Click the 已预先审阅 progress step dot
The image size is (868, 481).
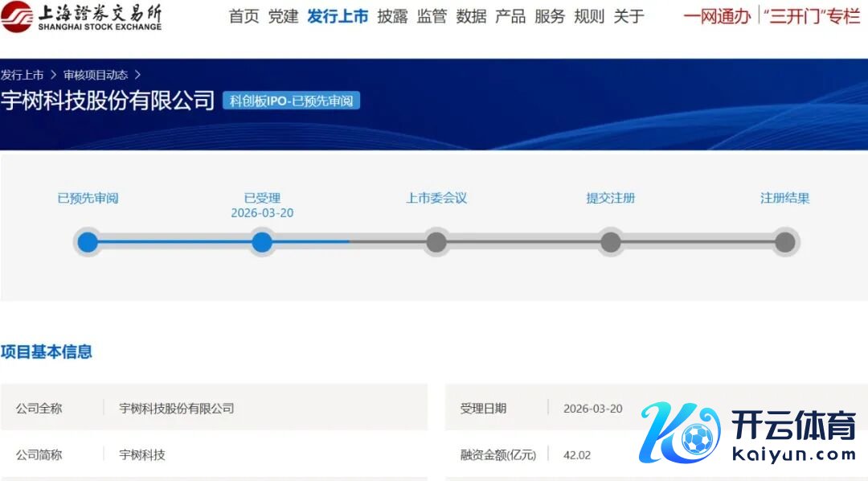coord(88,242)
